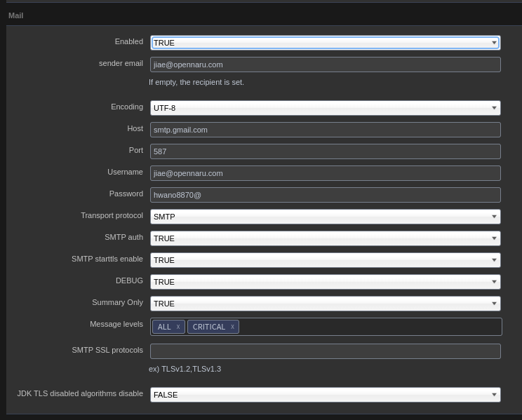Image resolution: width=522 pixels, height=420 pixels.
Task: Click into the Password field
Action: click(x=325, y=195)
